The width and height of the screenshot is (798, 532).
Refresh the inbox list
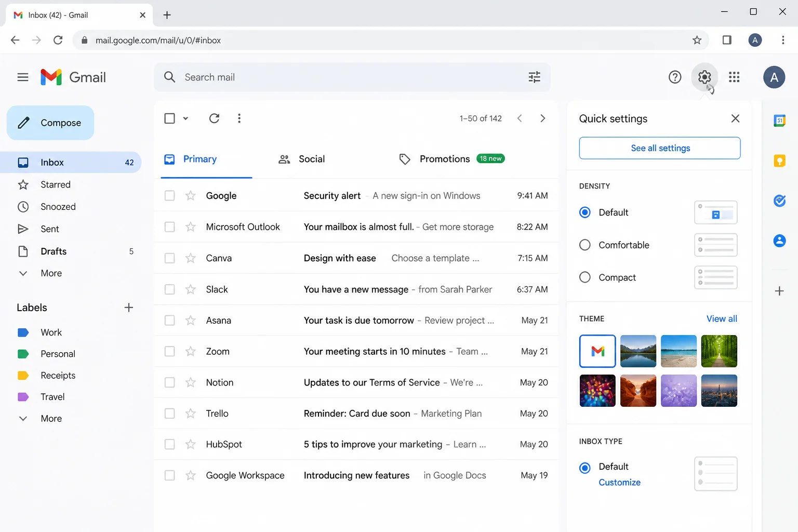(x=214, y=118)
